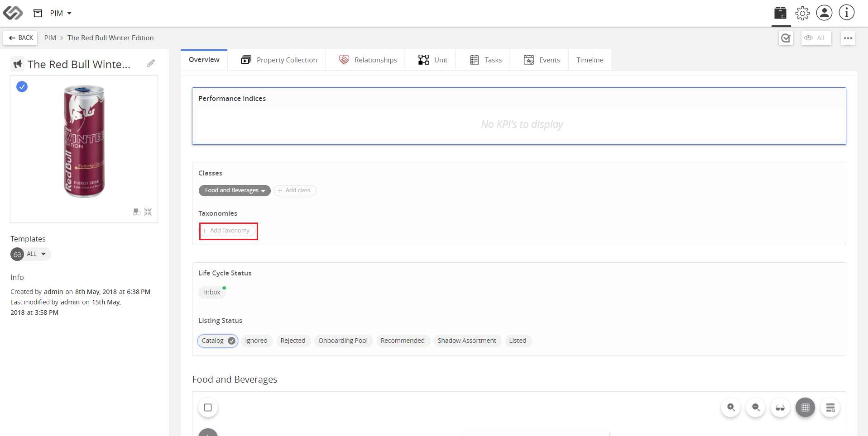The width and height of the screenshot is (868, 436).
Task: Open the clipboard dashboard icon in header
Action: (x=780, y=13)
